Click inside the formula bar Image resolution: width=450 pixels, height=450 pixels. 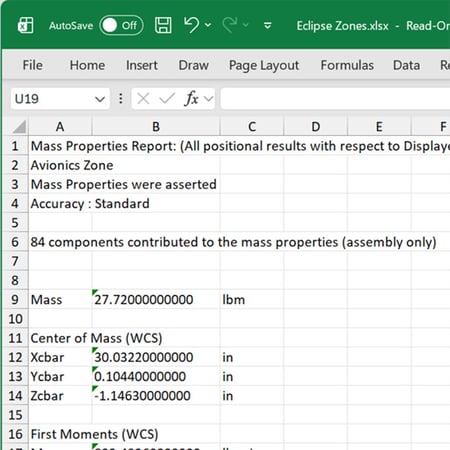click(x=335, y=99)
